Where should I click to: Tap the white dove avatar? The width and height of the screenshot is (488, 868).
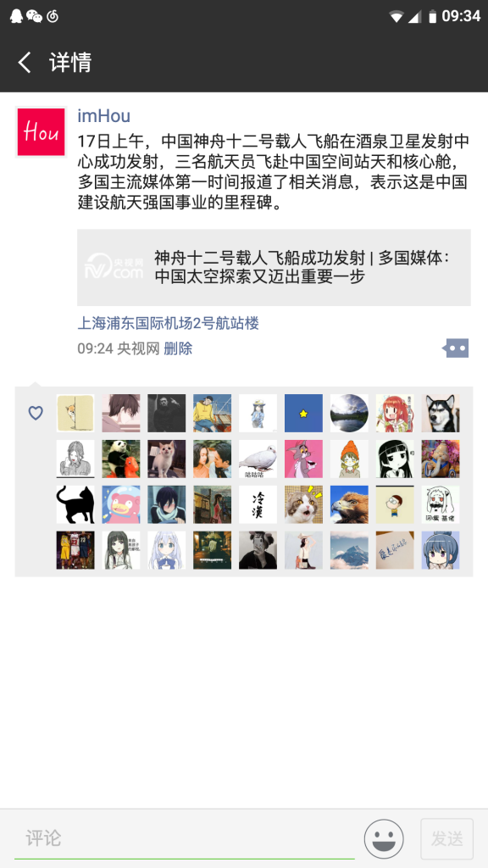pos(258,459)
